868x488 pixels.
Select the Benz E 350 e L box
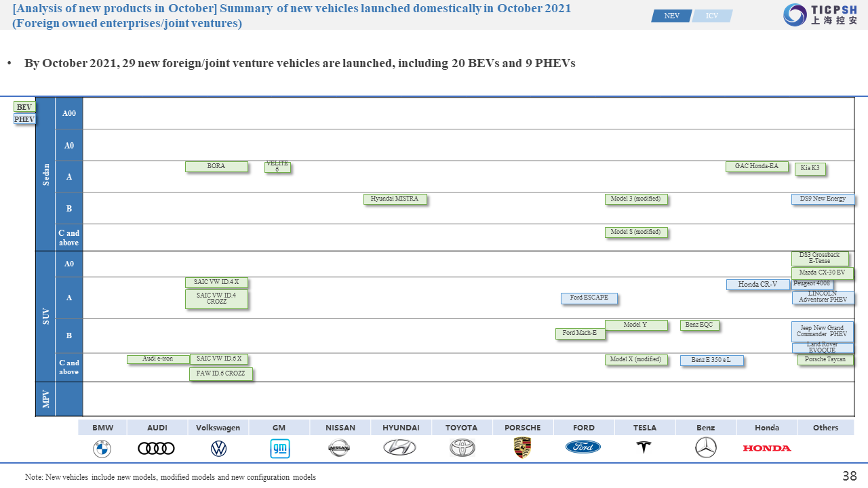click(711, 360)
